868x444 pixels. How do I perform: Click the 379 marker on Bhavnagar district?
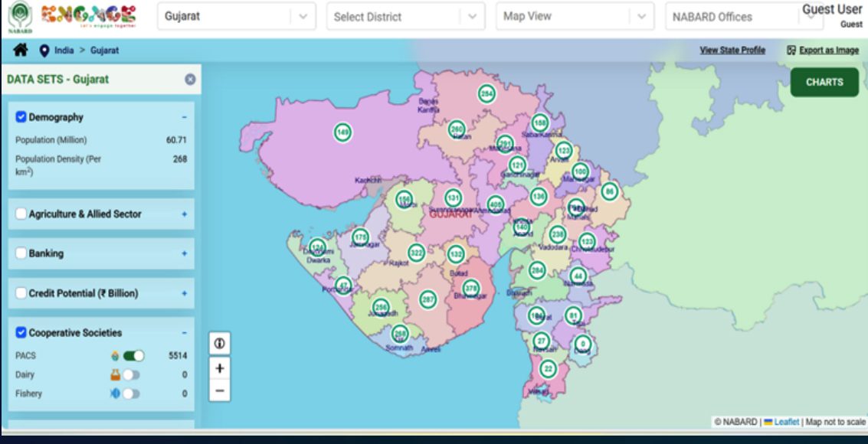point(470,289)
